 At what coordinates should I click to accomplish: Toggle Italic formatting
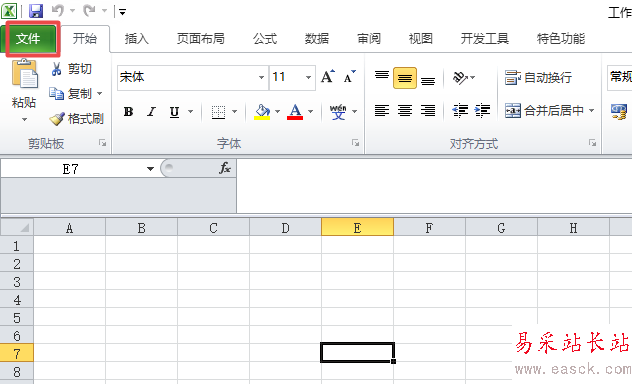coord(151,112)
